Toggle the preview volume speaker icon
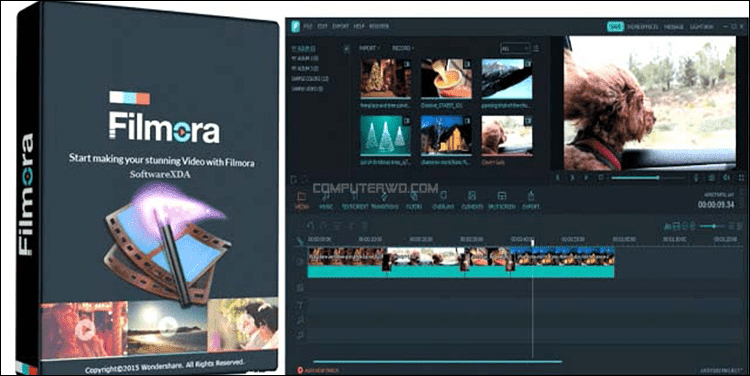Viewport: 750px width, 376px height. pos(727,178)
